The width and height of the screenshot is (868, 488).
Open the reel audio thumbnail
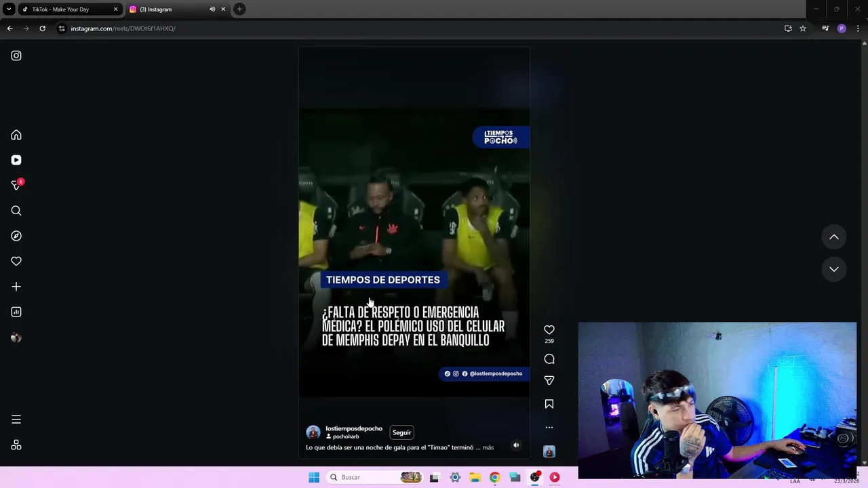point(549,451)
